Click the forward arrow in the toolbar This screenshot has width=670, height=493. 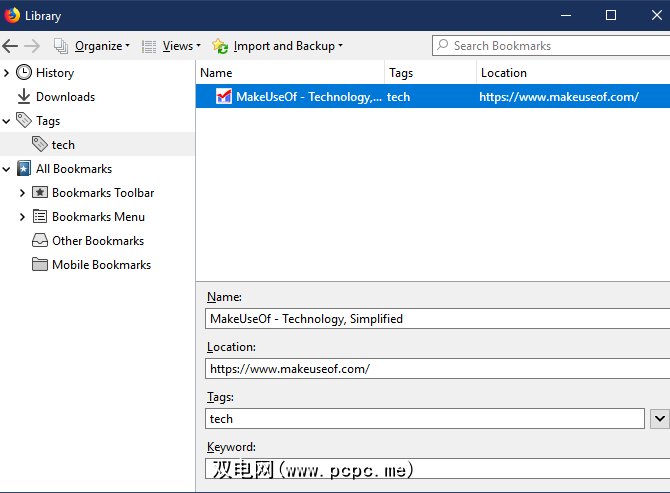(32, 46)
